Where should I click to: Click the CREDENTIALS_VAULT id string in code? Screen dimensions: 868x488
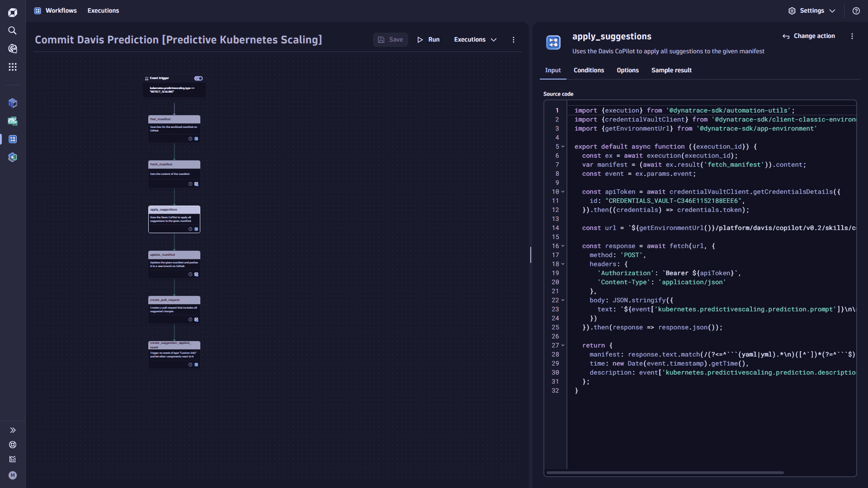[x=673, y=201]
